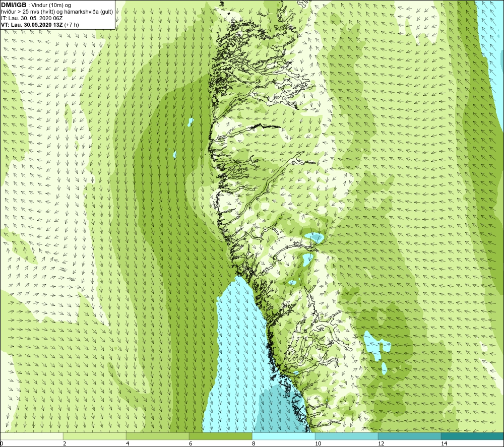This screenshot has width=504, height=447.
Task: Click the 6-8 m/s legend color band
Action: click(221, 436)
